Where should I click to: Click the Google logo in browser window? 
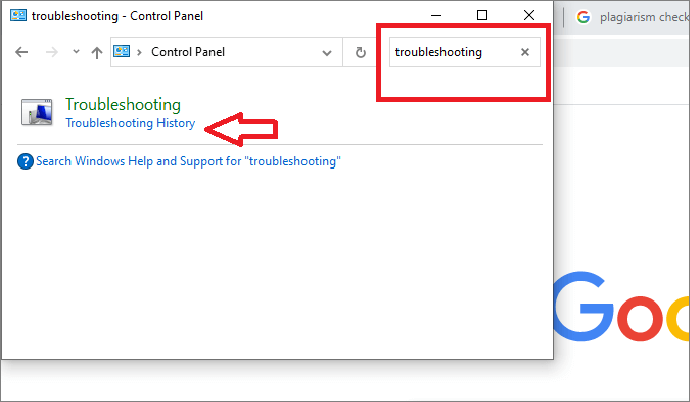(x=621, y=307)
